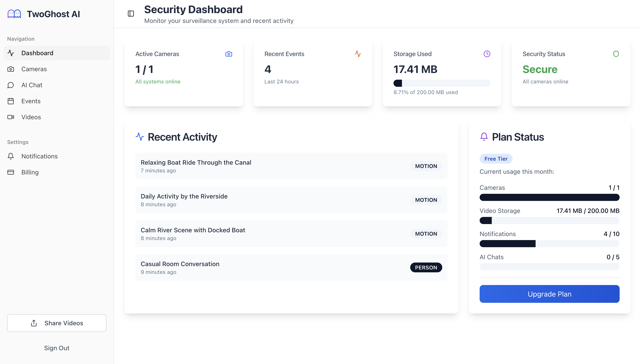
Task: Click the Plan Status heading
Action: click(518, 137)
